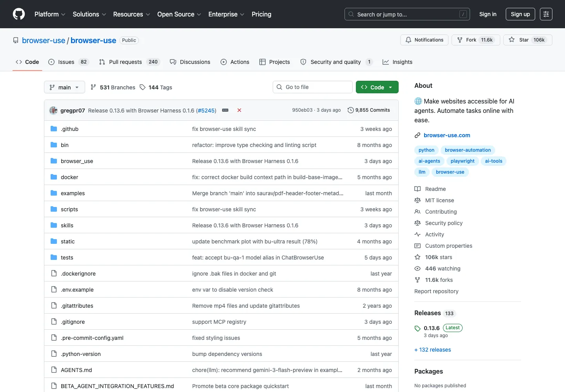Switch to the Pull requests tab

pos(129,62)
